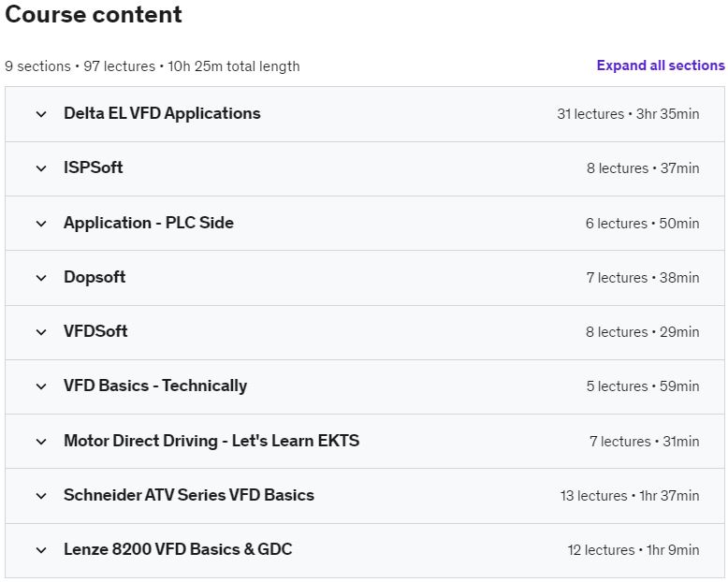Screen dimensions: 728x582
Task: Click the Expand all sections link
Action: pyautogui.click(x=661, y=65)
